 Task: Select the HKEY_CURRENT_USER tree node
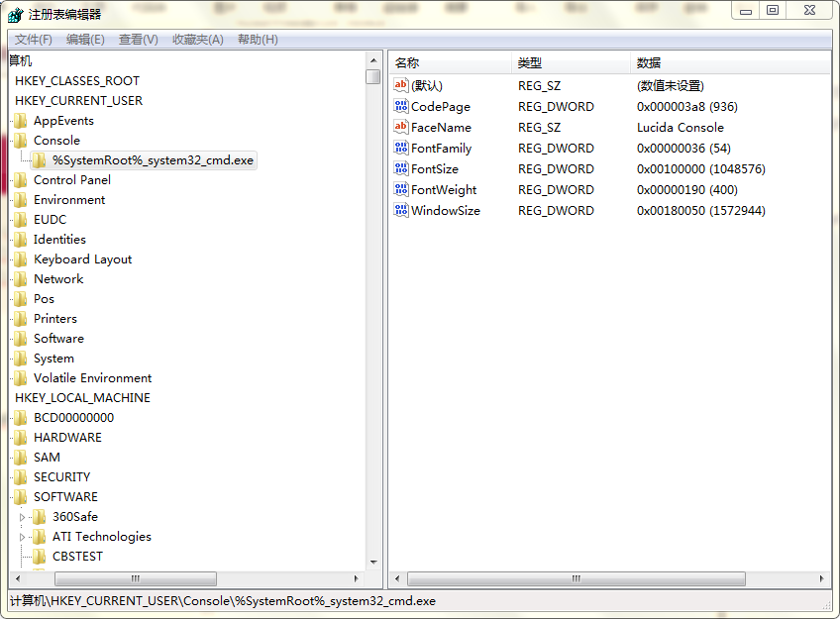coord(79,101)
